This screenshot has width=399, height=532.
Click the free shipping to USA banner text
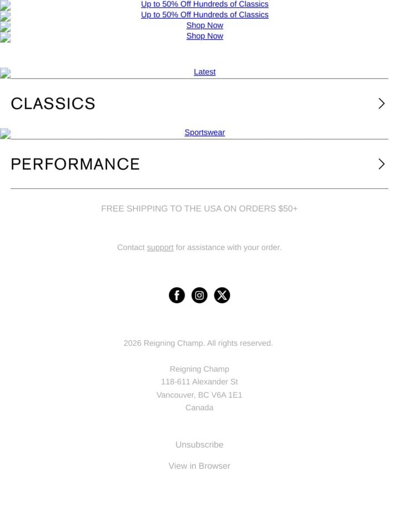click(199, 209)
